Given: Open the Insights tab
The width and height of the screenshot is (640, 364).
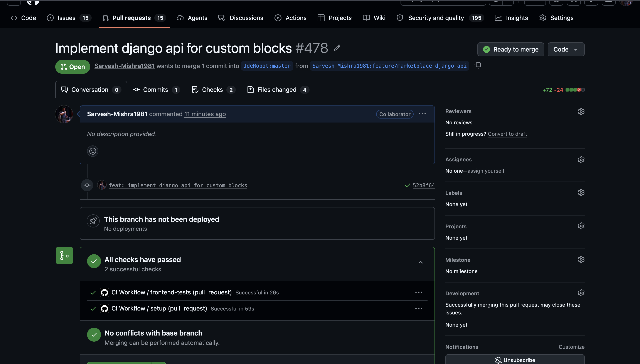Looking at the screenshot, I should [x=511, y=18].
